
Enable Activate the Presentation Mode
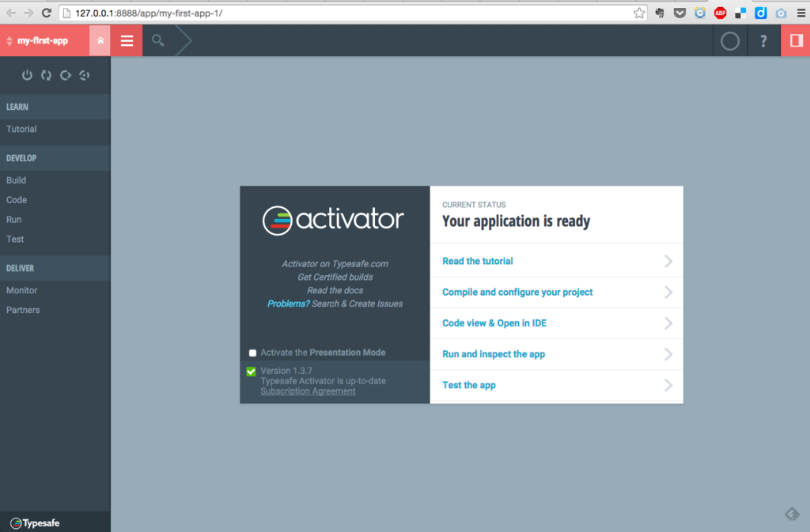tap(252, 353)
